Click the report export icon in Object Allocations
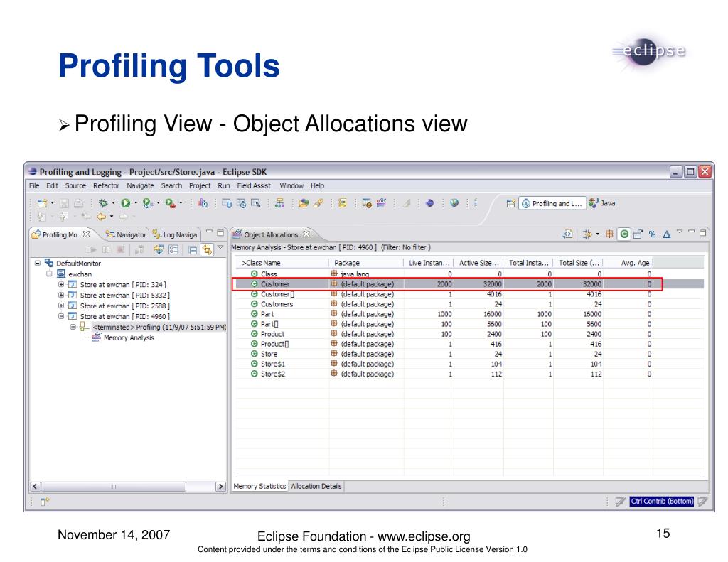Screen dimensions: 728x562 point(638,234)
